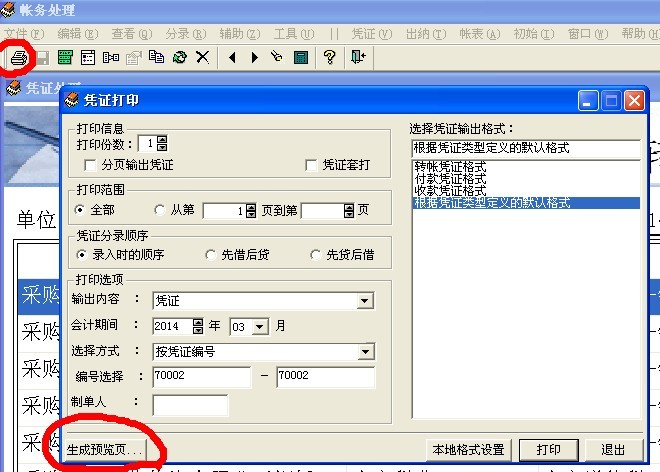The height and width of the screenshot is (472, 660).
Task: Open the 工具(U) menu
Action: (294, 34)
